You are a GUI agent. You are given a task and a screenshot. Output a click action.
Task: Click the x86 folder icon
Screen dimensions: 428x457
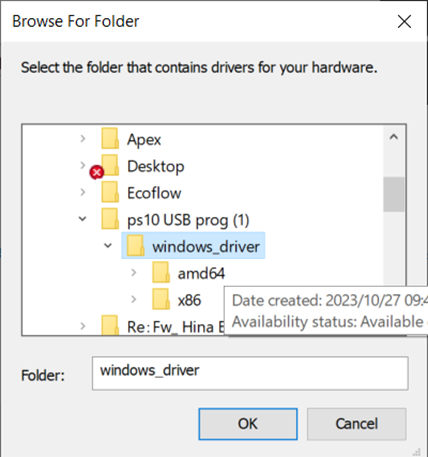[x=161, y=299]
